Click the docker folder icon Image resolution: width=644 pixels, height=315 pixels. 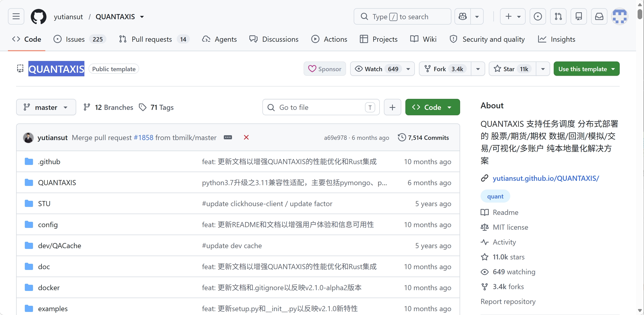pyautogui.click(x=29, y=288)
